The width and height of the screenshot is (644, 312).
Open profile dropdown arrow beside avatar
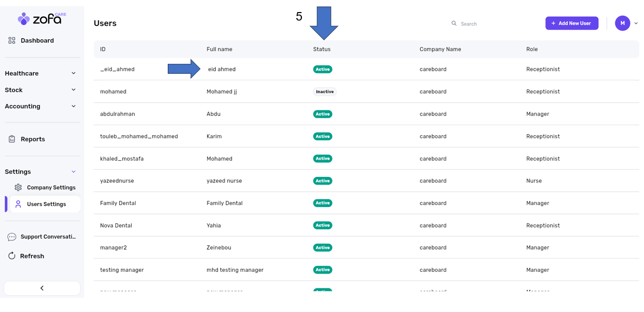(636, 23)
